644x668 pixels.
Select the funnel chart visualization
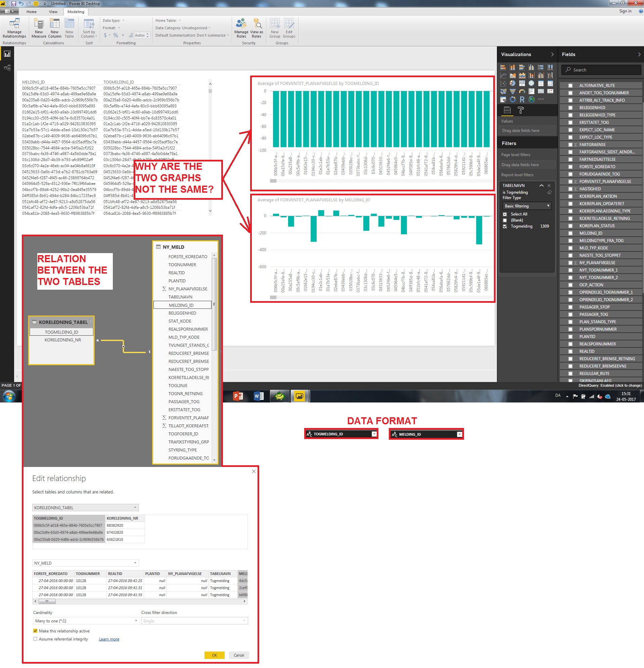coord(512,91)
